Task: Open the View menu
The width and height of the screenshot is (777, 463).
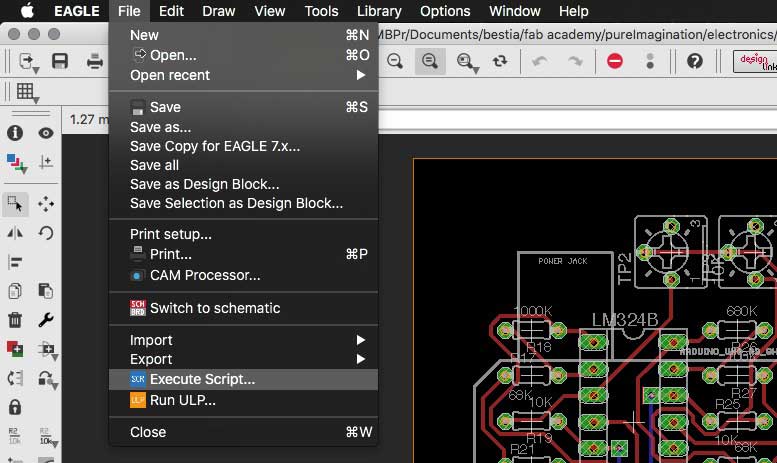Action: pyautogui.click(x=270, y=11)
